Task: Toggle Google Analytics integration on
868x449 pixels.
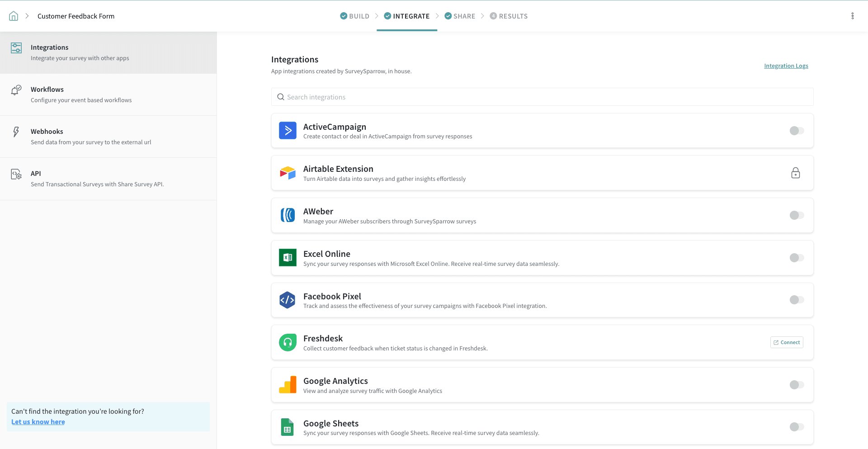Action: click(x=796, y=385)
